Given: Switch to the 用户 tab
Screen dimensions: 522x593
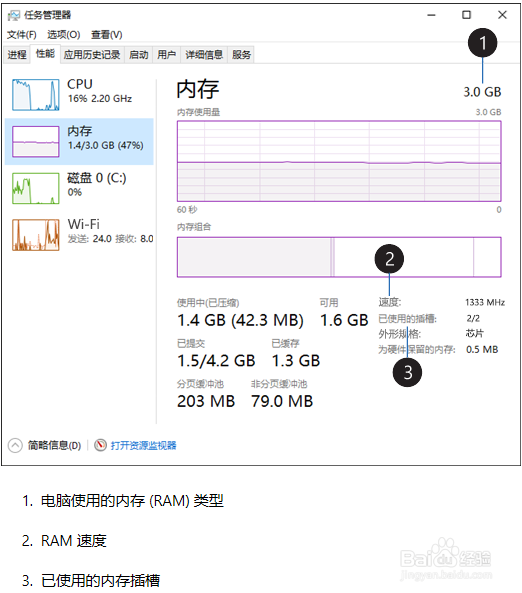Looking at the screenshot, I should (166, 55).
